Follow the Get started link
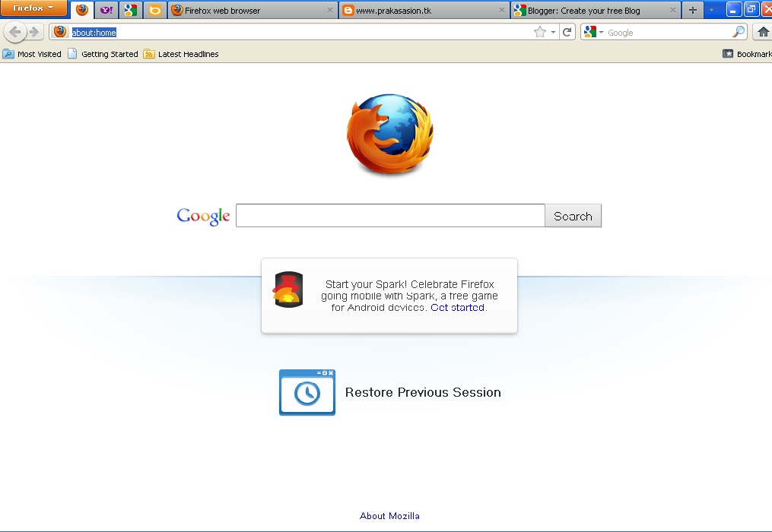772x532 pixels. tap(457, 308)
